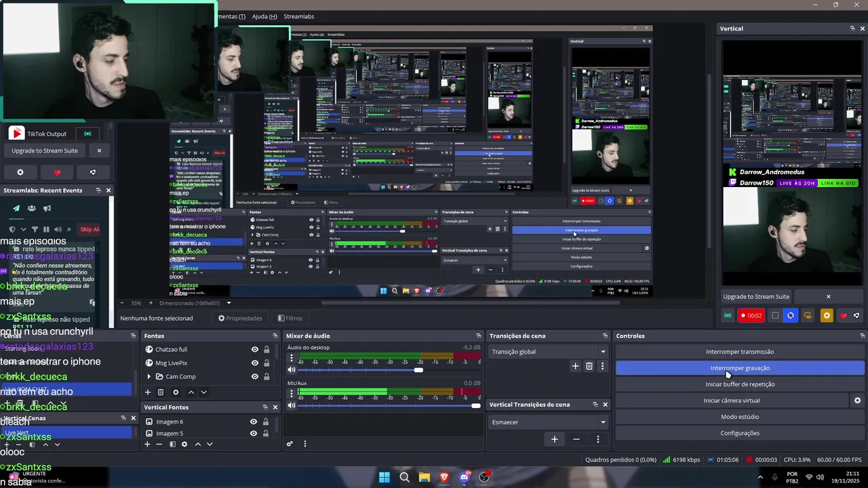This screenshot has height=488, width=868.
Task: Click the Vertical preview thumbnail
Action: tap(791, 163)
